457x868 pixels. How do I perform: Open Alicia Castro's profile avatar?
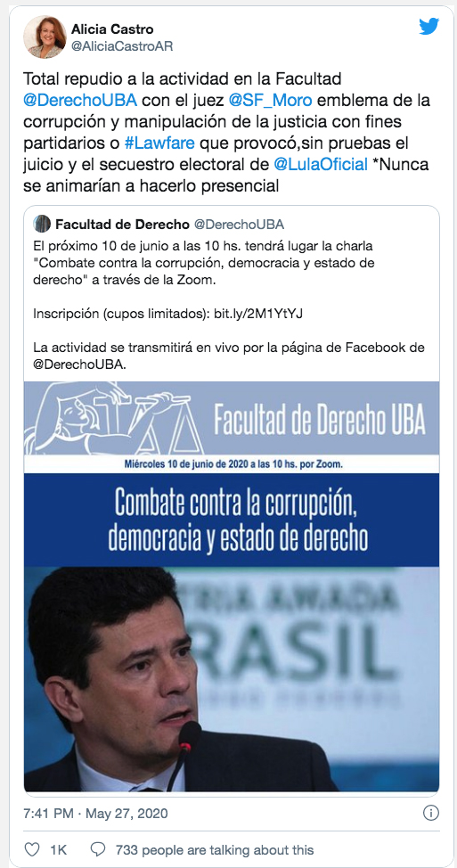[x=45, y=37]
